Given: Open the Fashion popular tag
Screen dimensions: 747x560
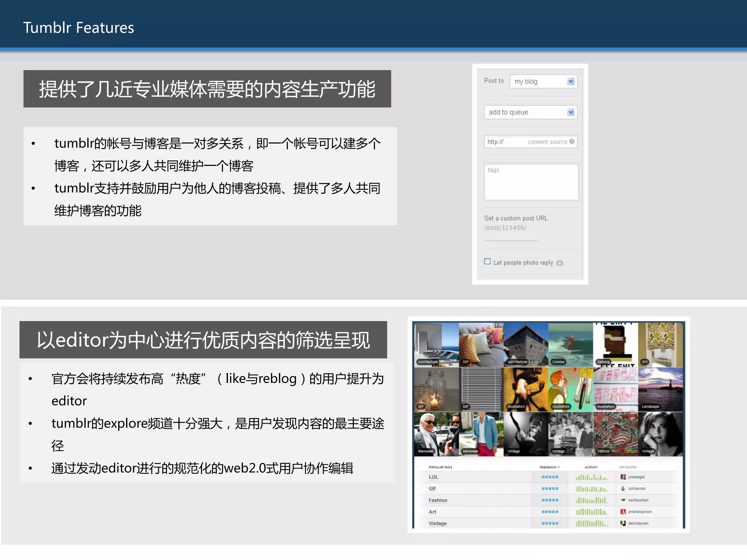Looking at the screenshot, I should point(438,500).
